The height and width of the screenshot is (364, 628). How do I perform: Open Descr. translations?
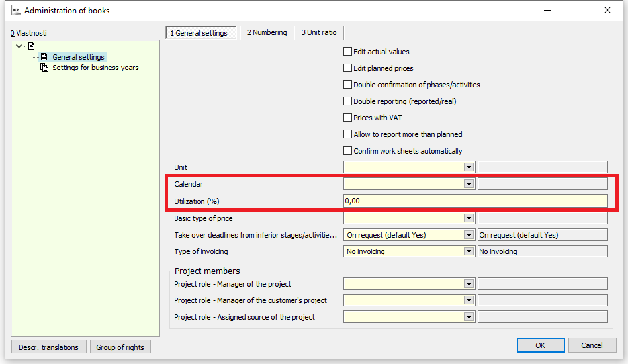click(48, 347)
